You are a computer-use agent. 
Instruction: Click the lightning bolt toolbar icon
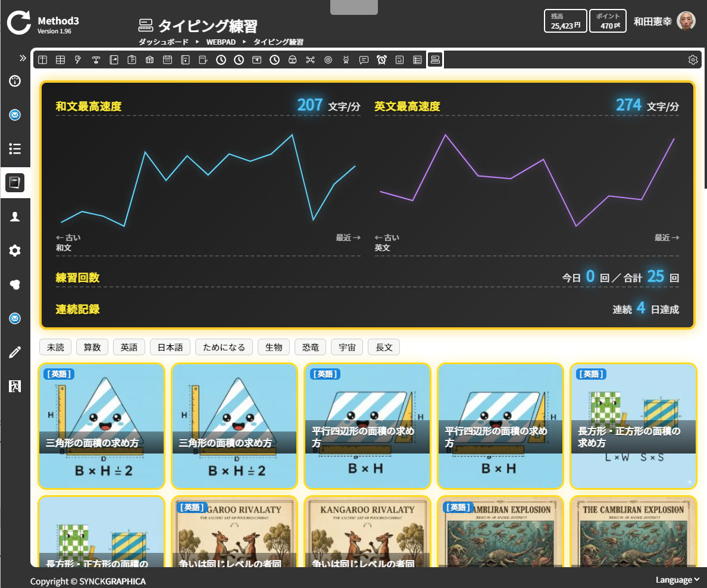pyautogui.click(x=78, y=60)
